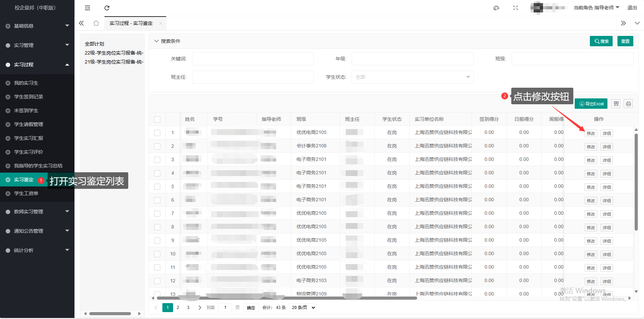
Task: Check the select-all header checkbox
Action: coord(157,119)
